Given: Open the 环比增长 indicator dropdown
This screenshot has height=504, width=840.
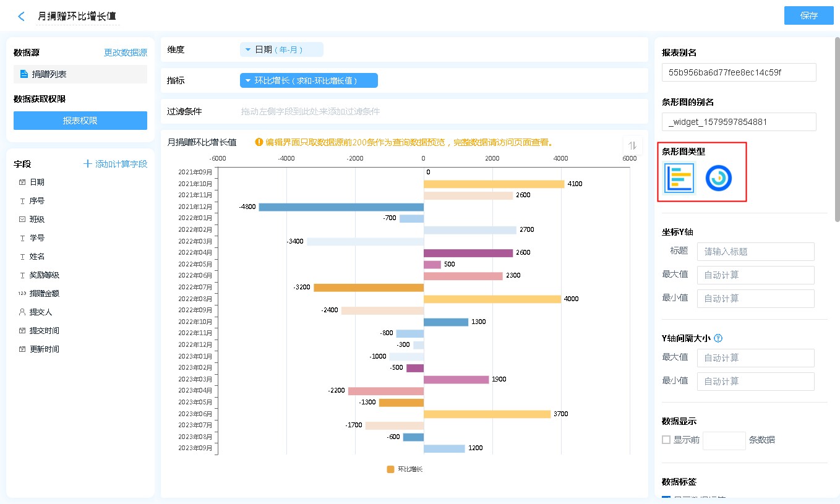Looking at the screenshot, I should [x=309, y=80].
